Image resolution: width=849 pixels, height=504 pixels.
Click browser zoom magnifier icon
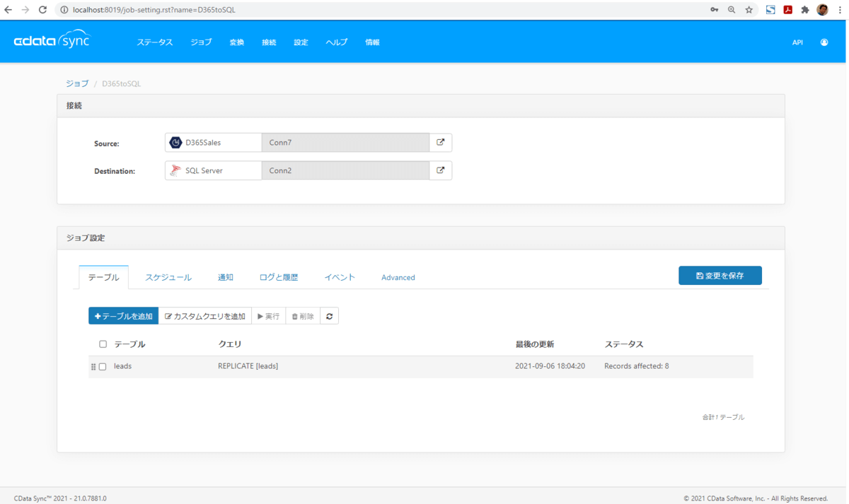tap(732, 10)
